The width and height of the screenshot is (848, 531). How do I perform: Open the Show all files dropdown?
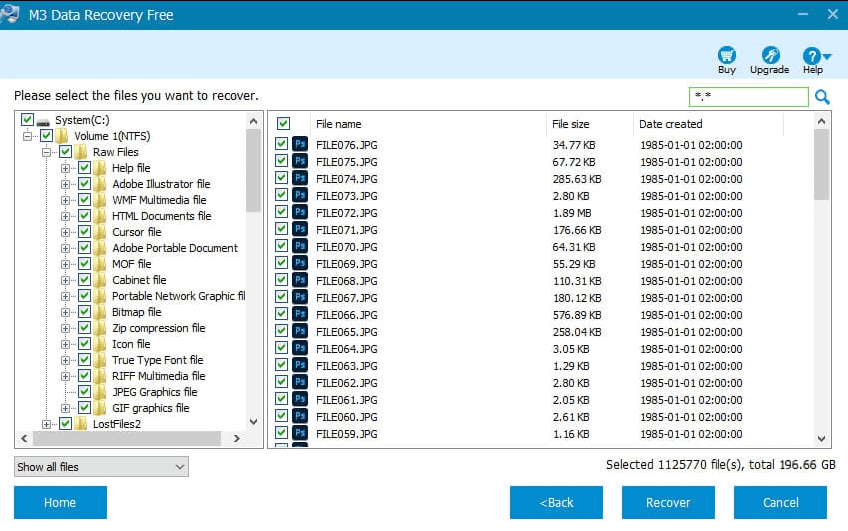coord(101,467)
